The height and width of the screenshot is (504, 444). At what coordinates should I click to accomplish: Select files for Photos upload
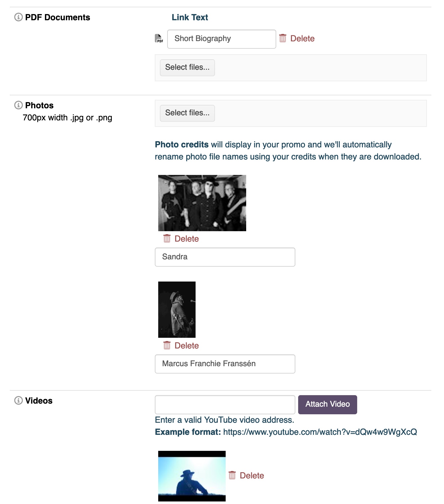(x=187, y=113)
